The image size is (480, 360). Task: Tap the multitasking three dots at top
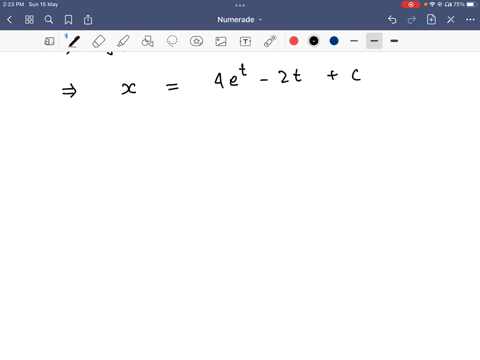(x=240, y=5)
